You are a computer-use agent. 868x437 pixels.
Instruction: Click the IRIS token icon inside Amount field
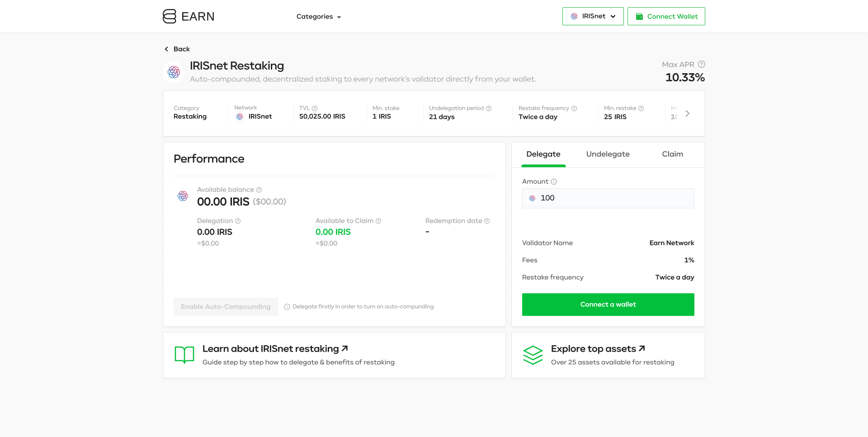(x=532, y=198)
